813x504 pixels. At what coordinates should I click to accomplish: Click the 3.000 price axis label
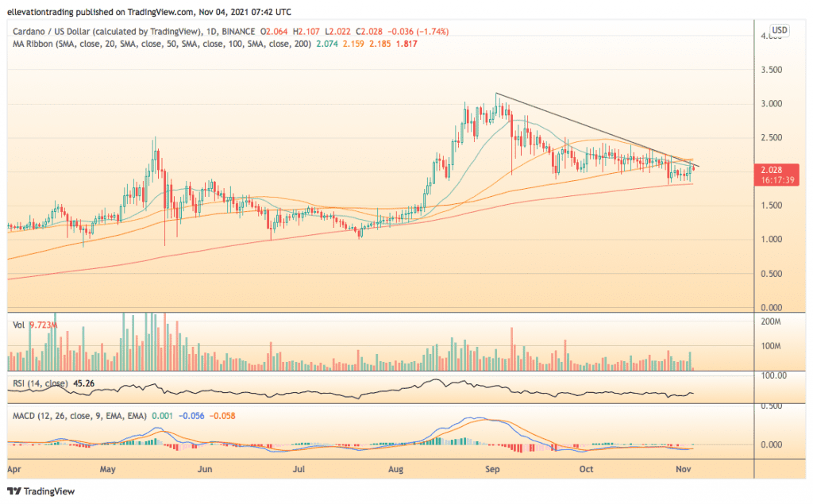[772, 104]
